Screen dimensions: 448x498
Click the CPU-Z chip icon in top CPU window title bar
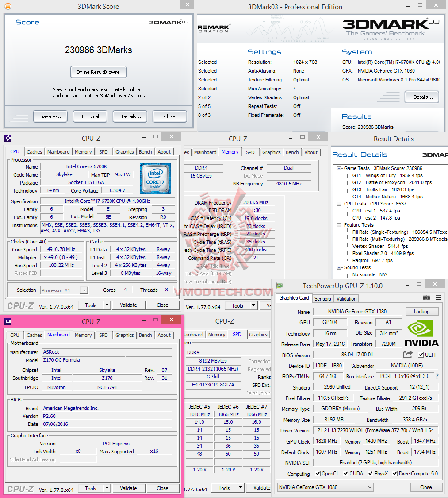point(8,138)
